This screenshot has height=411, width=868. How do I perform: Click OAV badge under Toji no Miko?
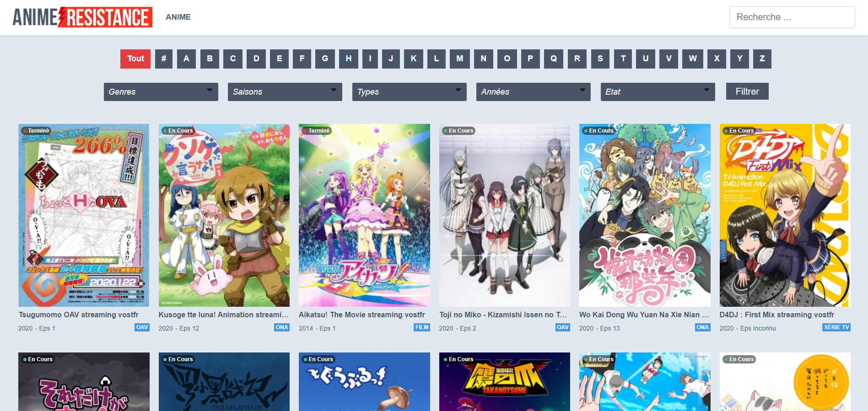pos(563,327)
